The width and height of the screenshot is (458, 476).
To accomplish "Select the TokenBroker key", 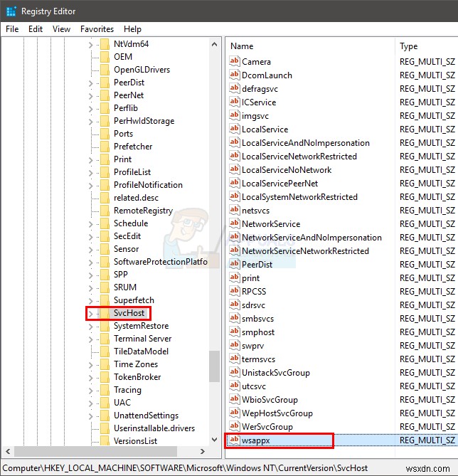I will (x=137, y=377).
